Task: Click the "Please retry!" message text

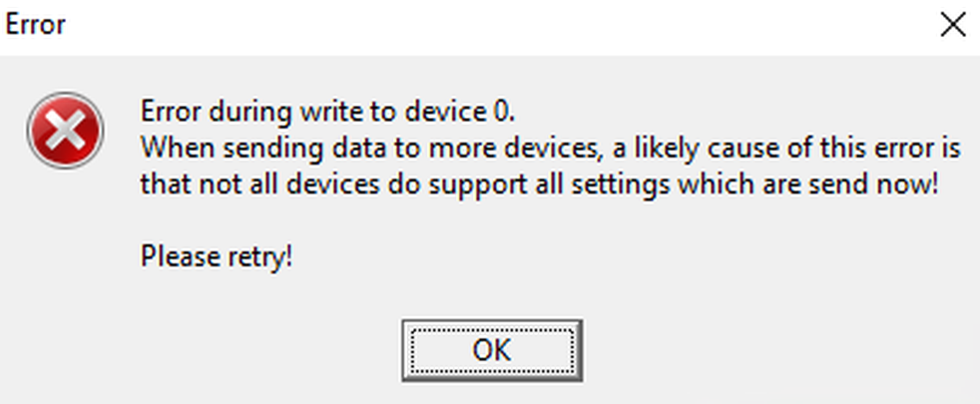Action: (217, 256)
